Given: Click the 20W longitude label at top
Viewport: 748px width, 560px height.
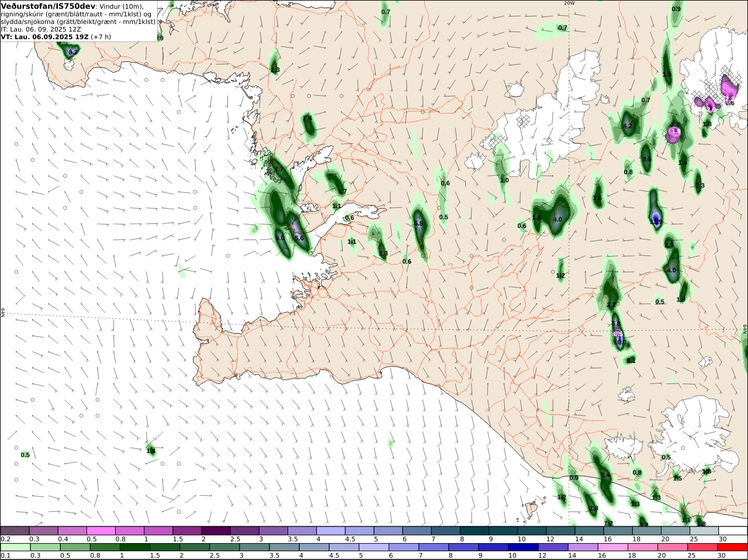Looking at the screenshot, I should pos(569,3).
